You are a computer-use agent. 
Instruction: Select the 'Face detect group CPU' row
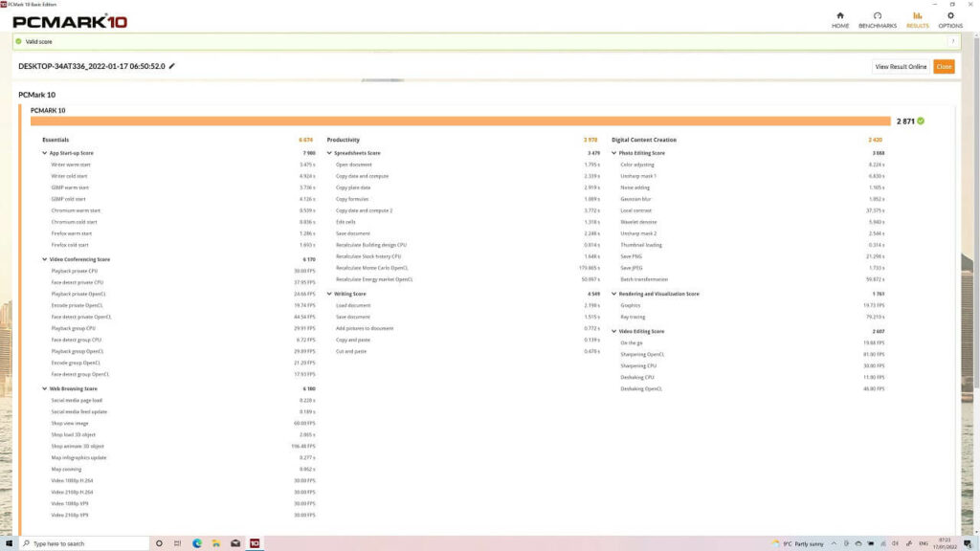click(183, 340)
